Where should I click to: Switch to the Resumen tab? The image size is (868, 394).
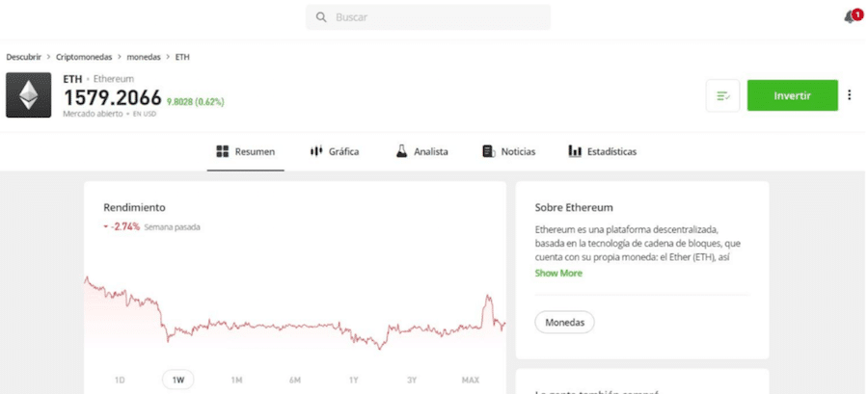(246, 151)
